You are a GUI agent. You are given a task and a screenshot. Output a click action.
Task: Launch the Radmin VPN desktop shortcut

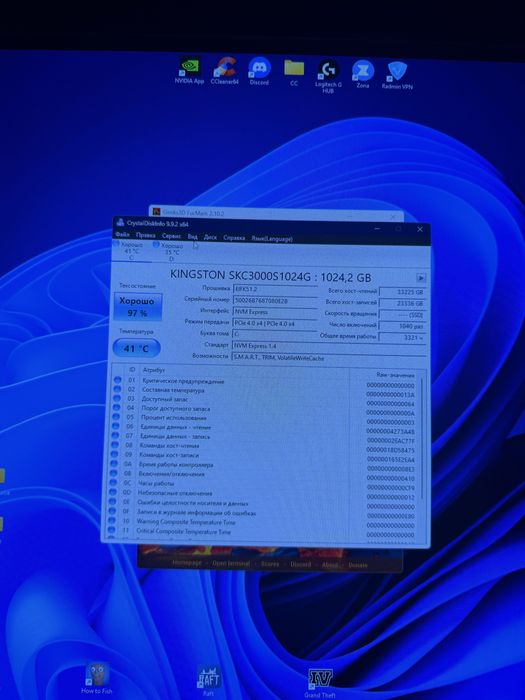coord(397,75)
